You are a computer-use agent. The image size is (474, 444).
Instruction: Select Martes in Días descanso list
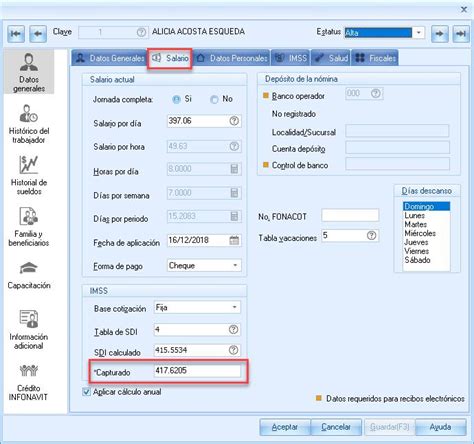tap(426, 224)
